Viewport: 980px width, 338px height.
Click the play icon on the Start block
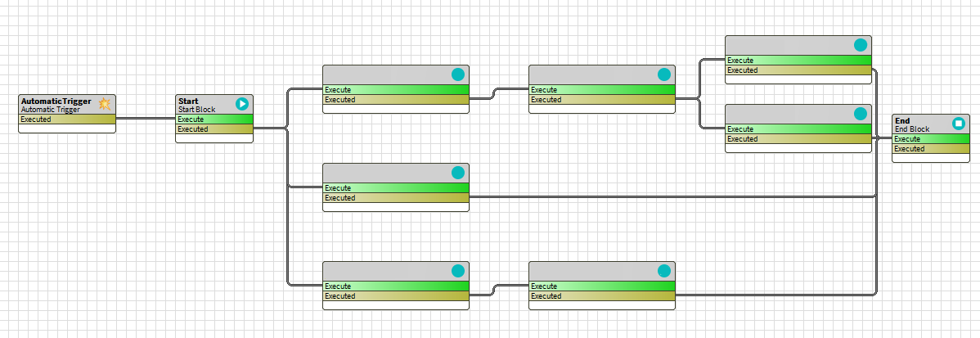point(242,104)
